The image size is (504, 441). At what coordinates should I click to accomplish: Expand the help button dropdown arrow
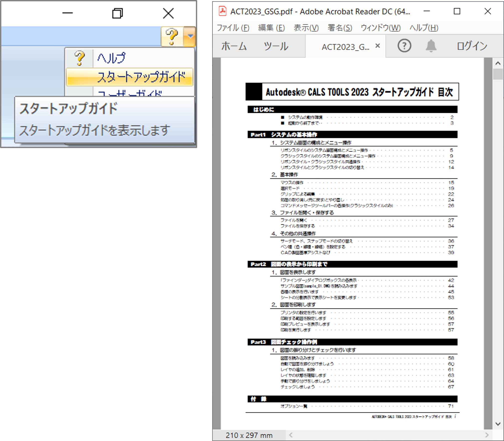[190, 36]
